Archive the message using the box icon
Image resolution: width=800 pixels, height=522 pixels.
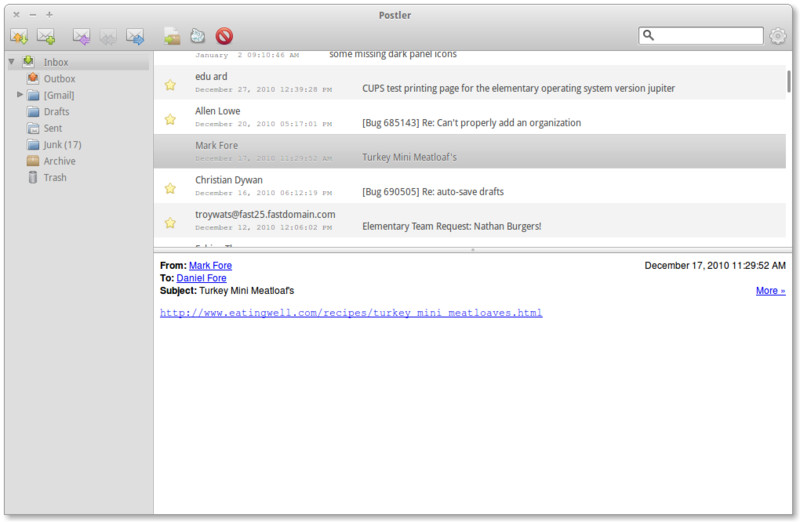tap(172, 36)
